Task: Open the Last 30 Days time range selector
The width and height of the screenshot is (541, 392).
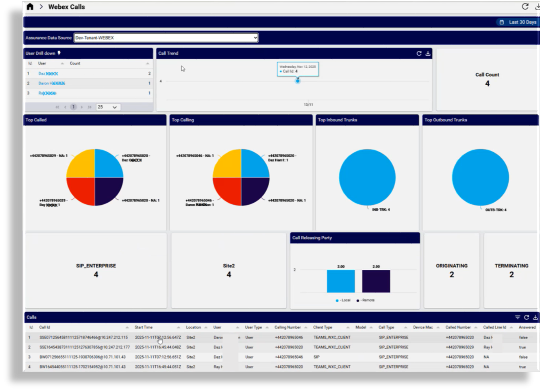Action: [518, 22]
